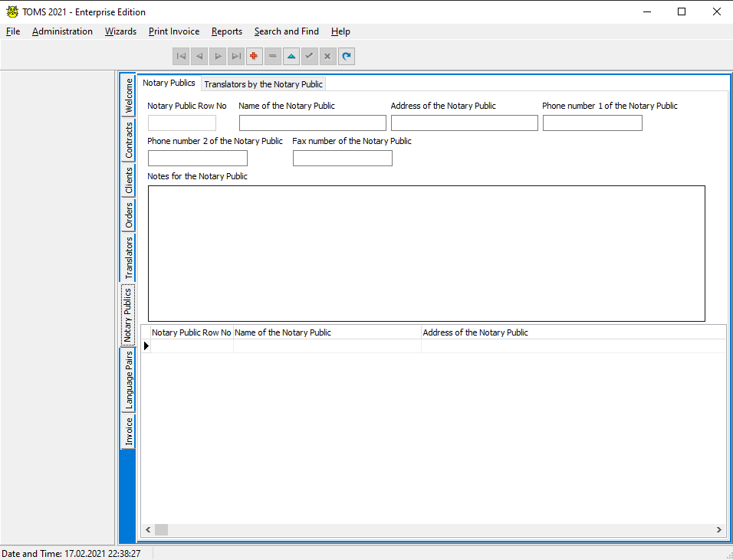Click the edit record triangle icon
The image size is (733, 560).
[291, 56]
